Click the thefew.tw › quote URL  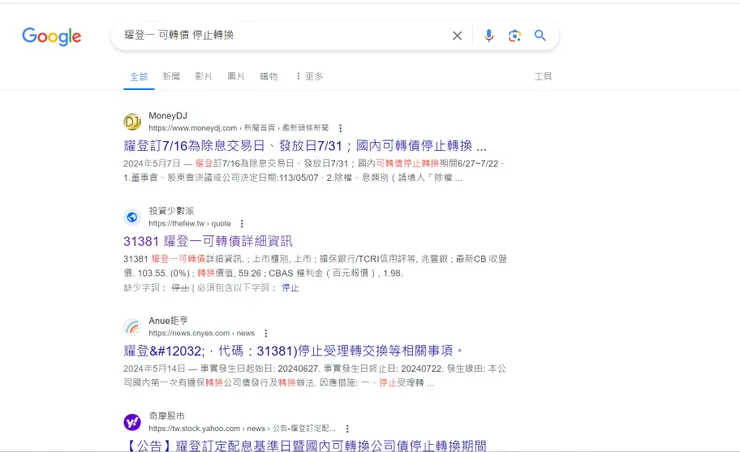point(190,223)
